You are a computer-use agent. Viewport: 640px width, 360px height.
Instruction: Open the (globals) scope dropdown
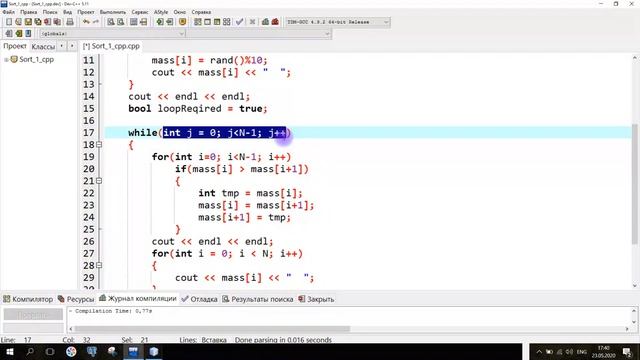112,33
